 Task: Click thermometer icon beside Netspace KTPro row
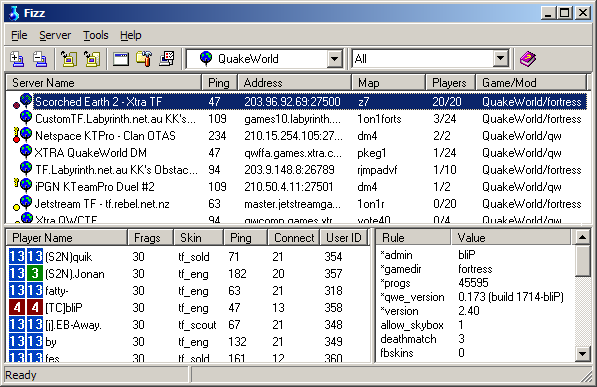[16, 135]
